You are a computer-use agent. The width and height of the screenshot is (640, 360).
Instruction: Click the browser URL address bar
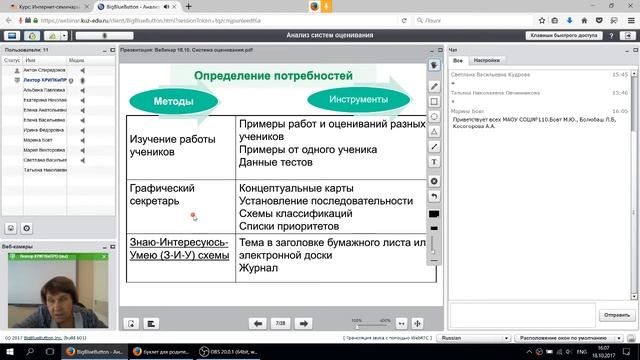pos(218,20)
